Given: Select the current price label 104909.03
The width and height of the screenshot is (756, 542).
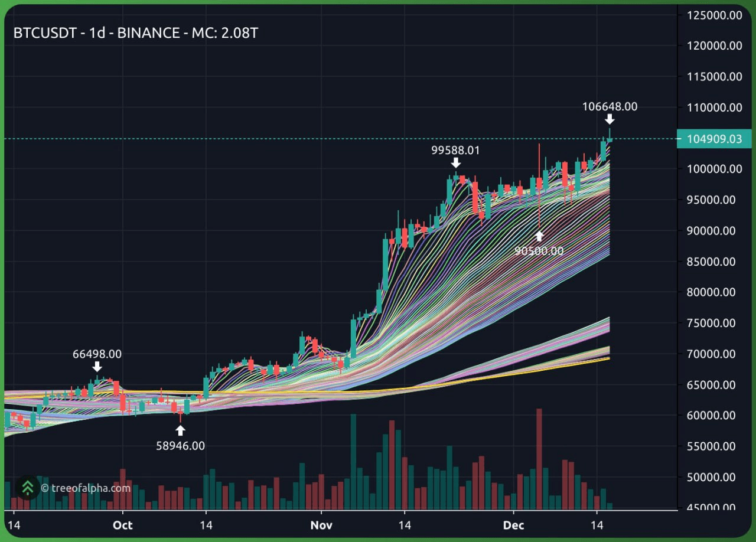Looking at the screenshot, I should tap(714, 139).
